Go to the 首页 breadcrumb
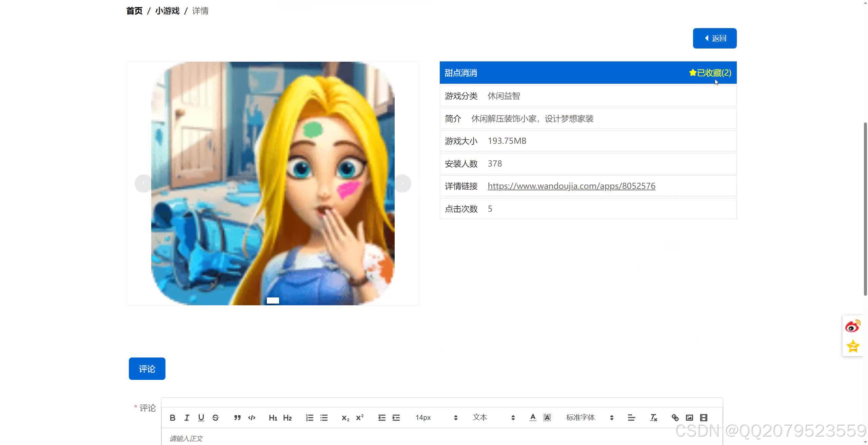868x445 pixels. [134, 11]
